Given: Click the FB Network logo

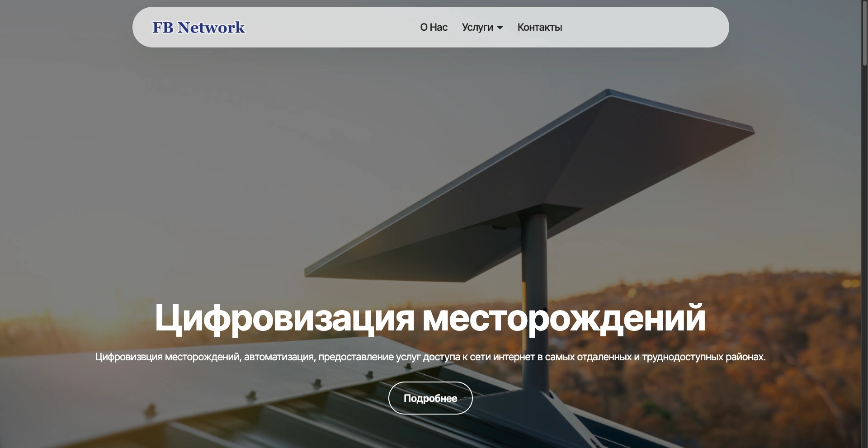Looking at the screenshot, I should click(198, 28).
